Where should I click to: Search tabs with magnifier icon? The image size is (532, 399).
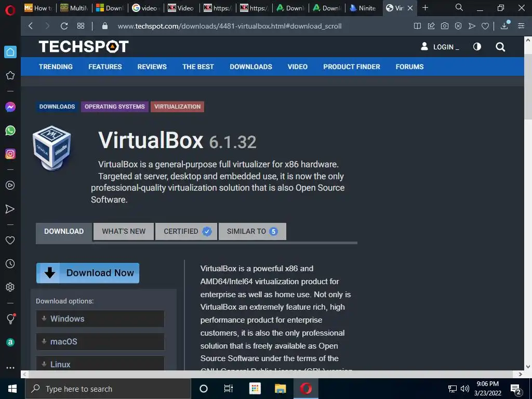pos(459,8)
